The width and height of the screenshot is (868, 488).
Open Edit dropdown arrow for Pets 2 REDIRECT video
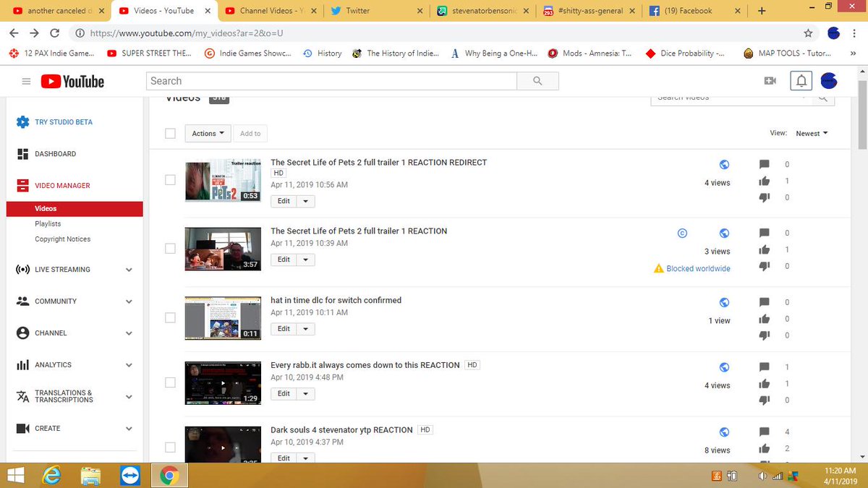[305, 202]
